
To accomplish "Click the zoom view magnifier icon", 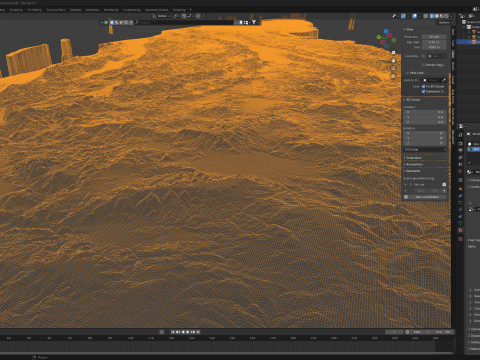I will coord(393,53).
